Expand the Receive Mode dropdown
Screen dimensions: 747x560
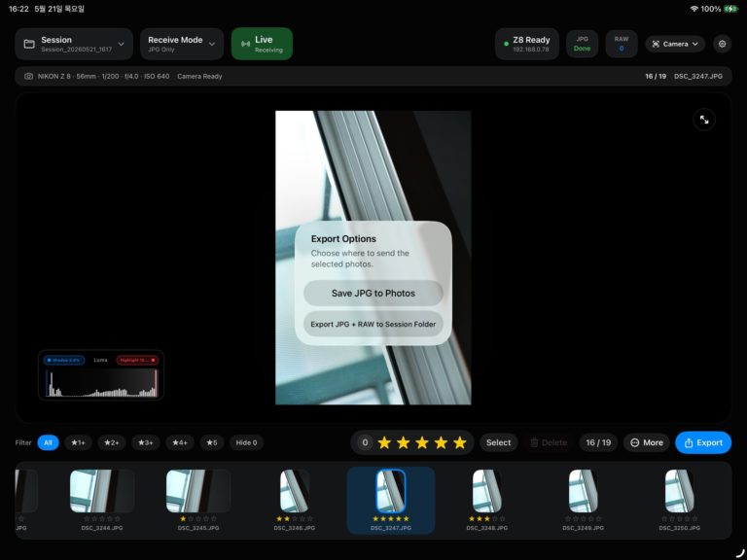tap(182, 44)
